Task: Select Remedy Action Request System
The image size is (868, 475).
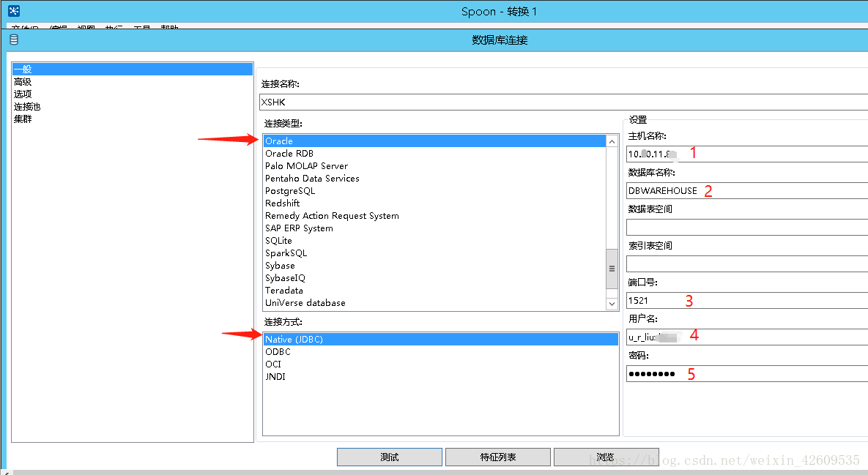Action: 332,216
